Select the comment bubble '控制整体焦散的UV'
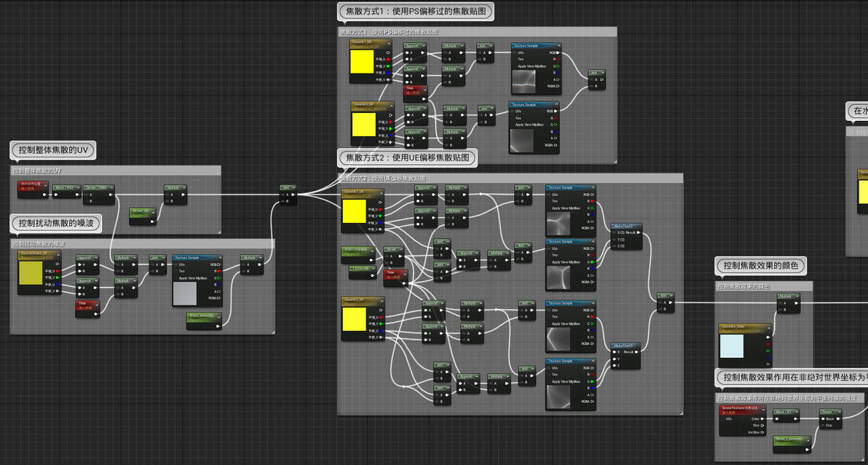Image resolution: width=868 pixels, height=465 pixels. click(53, 149)
